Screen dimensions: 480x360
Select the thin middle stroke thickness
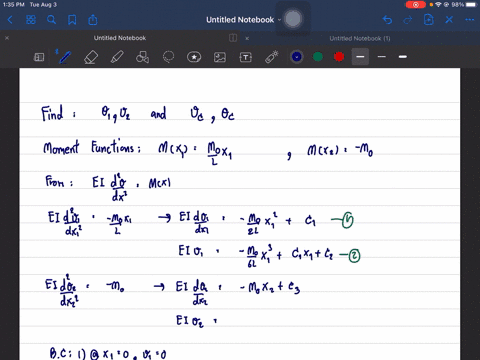click(x=382, y=57)
